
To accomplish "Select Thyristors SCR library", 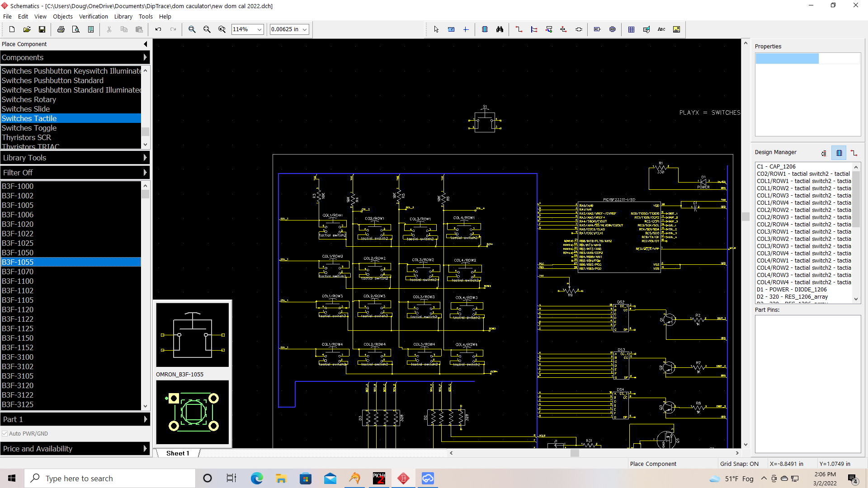I will pyautogui.click(x=71, y=137).
